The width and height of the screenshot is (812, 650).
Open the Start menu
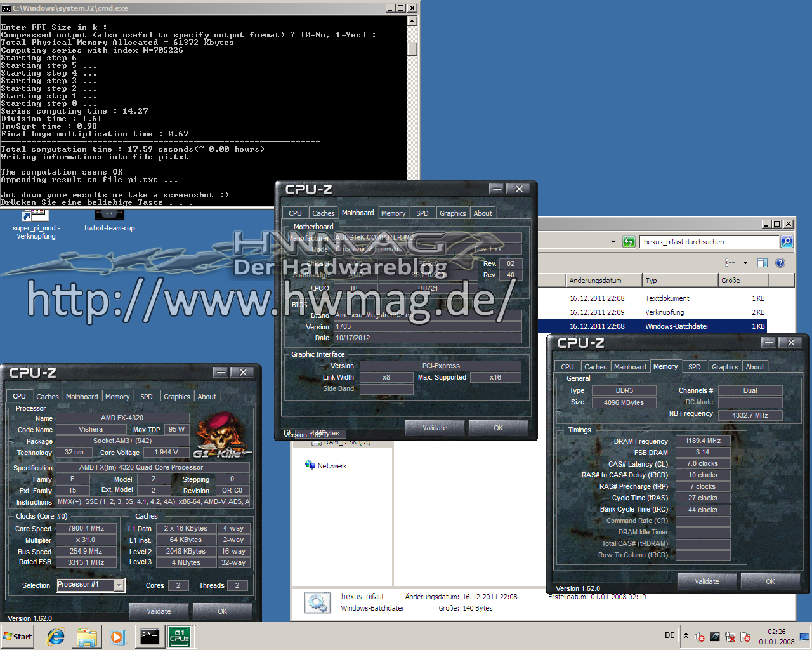pos(18,636)
